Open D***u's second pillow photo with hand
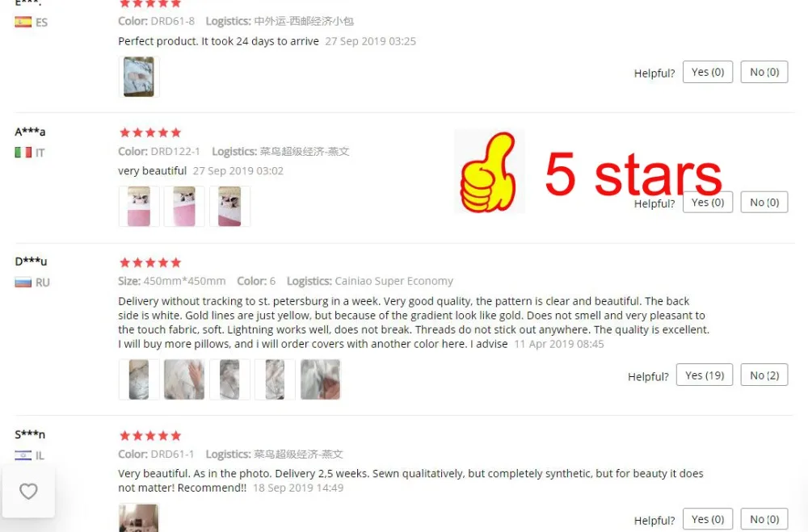The image size is (808, 532). [184, 379]
